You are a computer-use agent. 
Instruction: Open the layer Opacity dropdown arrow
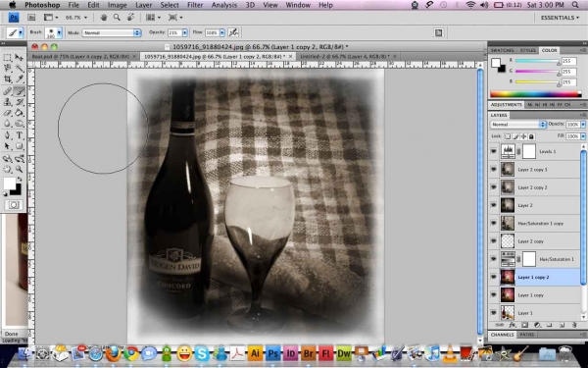[583, 125]
